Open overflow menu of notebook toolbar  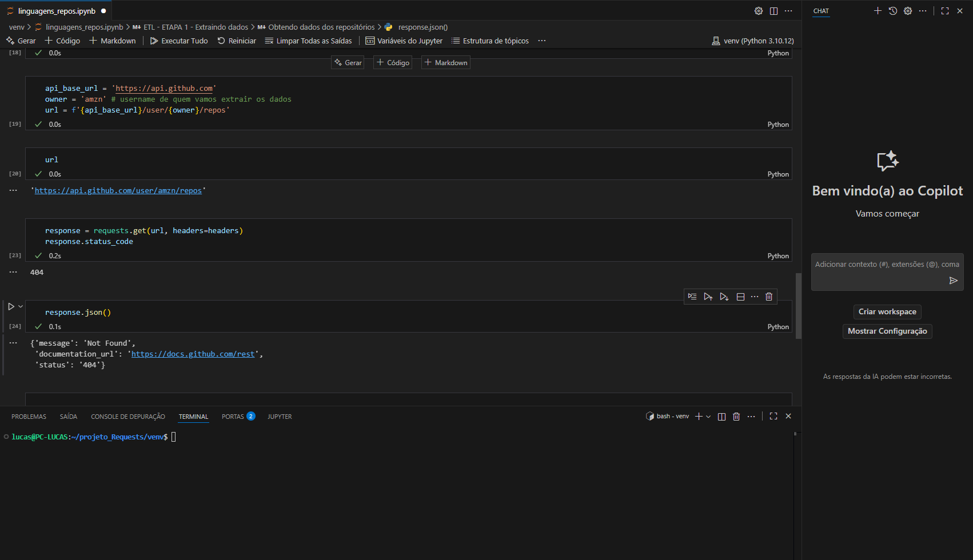[542, 41]
